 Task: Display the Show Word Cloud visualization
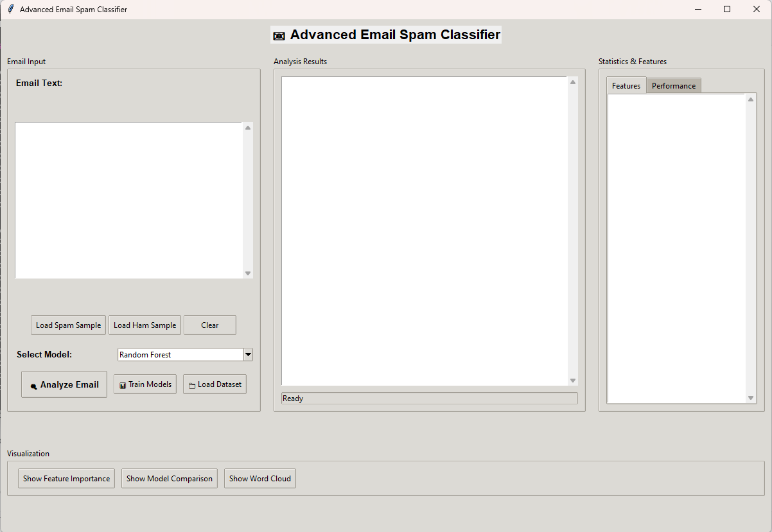260,479
